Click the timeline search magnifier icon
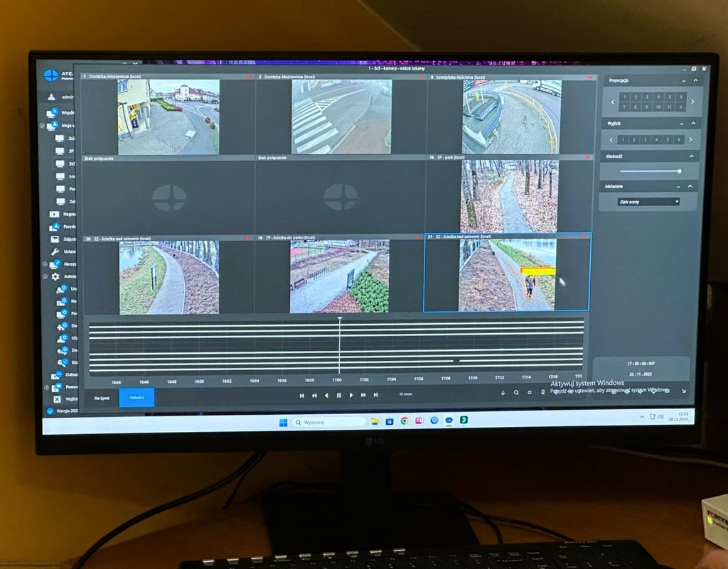 click(516, 392)
